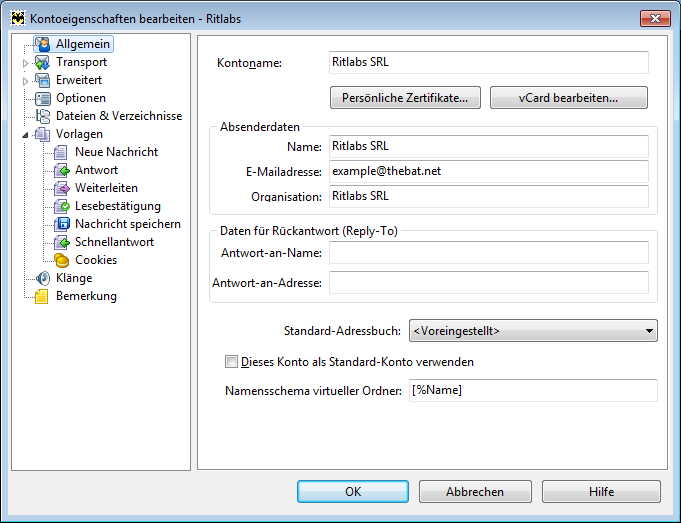Click the Schnellantwort icon
Image resolution: width=681 pixels, height=523 pixels.
(61, 242)
